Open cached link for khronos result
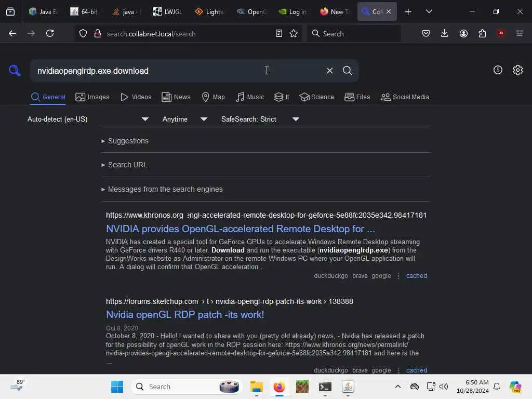The height and width of the screenshot is (399, 532). (x=416, y=276)
